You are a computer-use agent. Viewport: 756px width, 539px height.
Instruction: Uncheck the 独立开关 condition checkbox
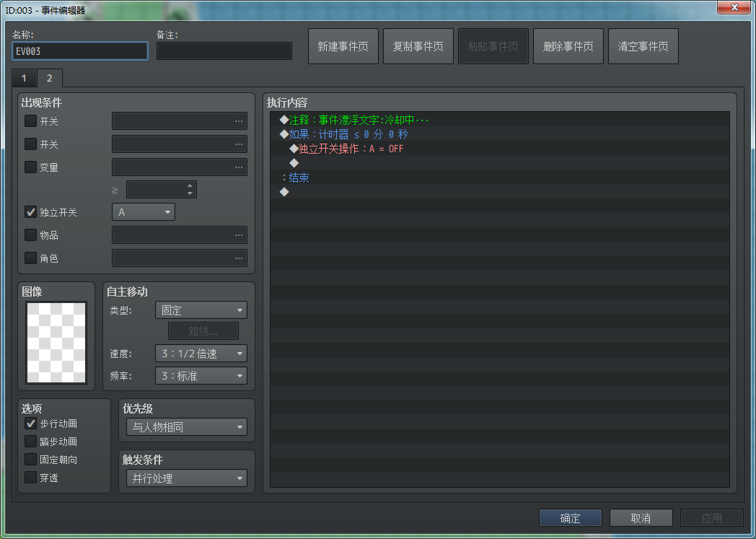point(30,211)
